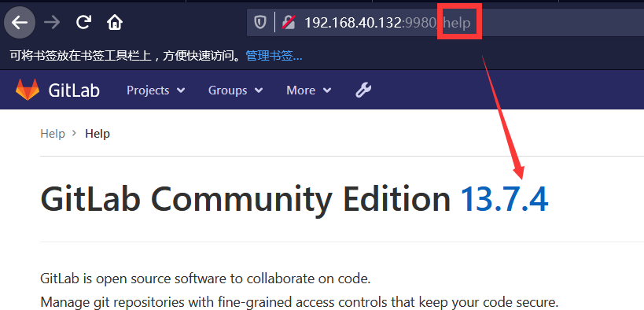Expand the Groups dropdown menu
This screenshot has height=310, width=644.
tap(235, 90)
